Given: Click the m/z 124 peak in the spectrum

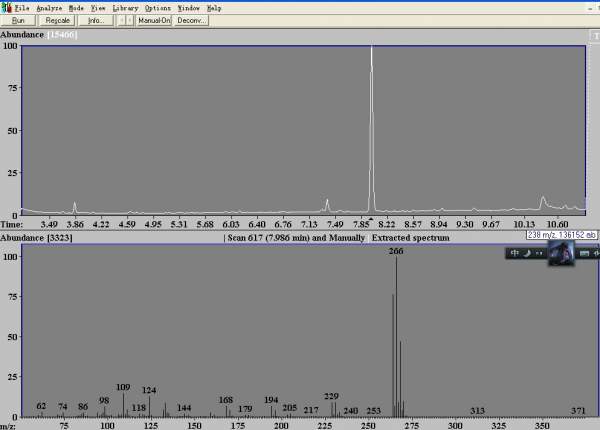Looking at the screenshot, I should click(x=149, y=406).
